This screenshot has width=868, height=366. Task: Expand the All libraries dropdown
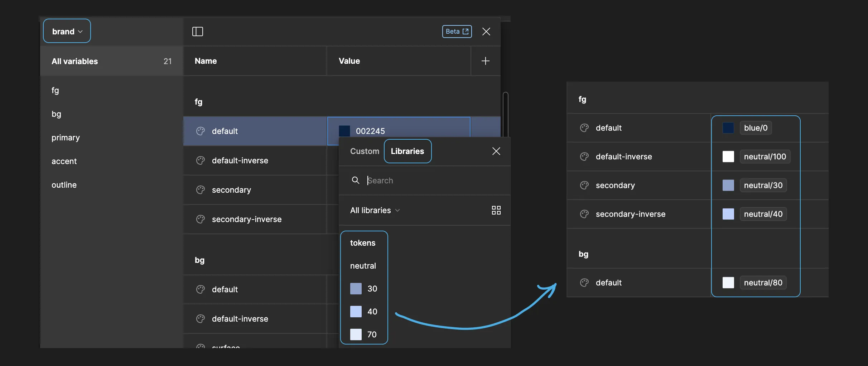tap(375, 210)
